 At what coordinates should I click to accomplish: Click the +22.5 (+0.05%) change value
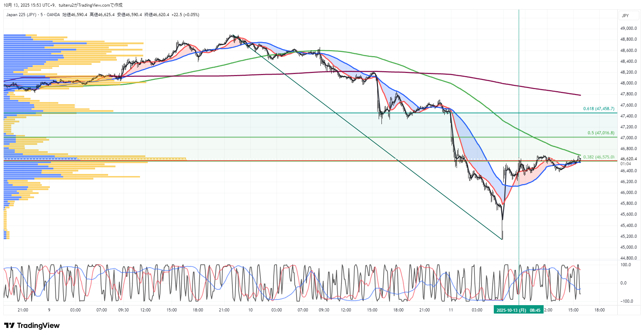[x=185, y=15]
